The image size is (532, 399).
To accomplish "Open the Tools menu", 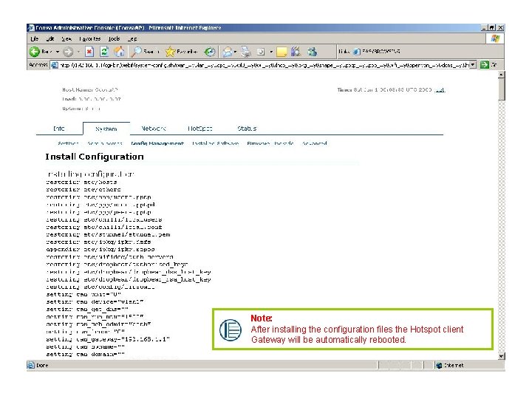I will coord(115,38).
